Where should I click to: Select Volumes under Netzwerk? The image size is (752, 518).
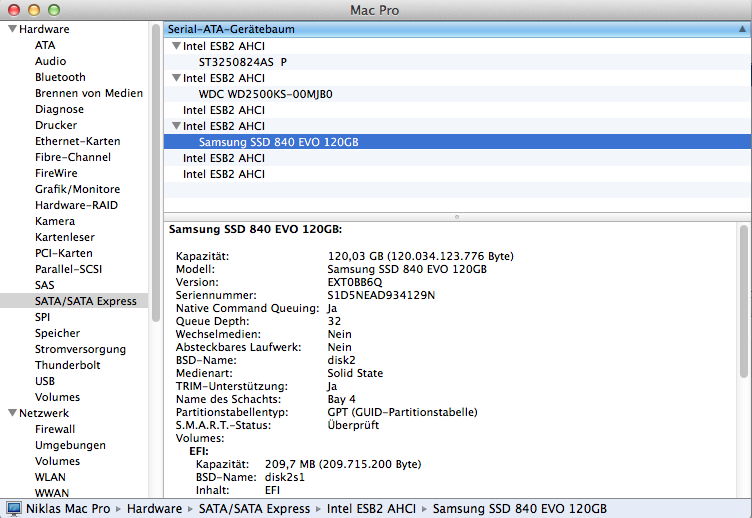tap(57, 461)
